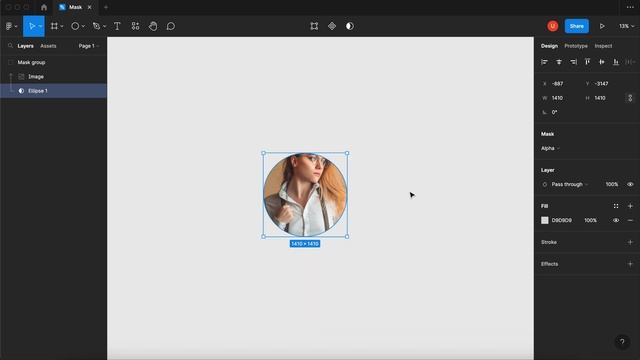Screen dimensions: 640x360
Task: Click the layer opacity 100% field
Action: pyautogui.click(x=611, y=184)
